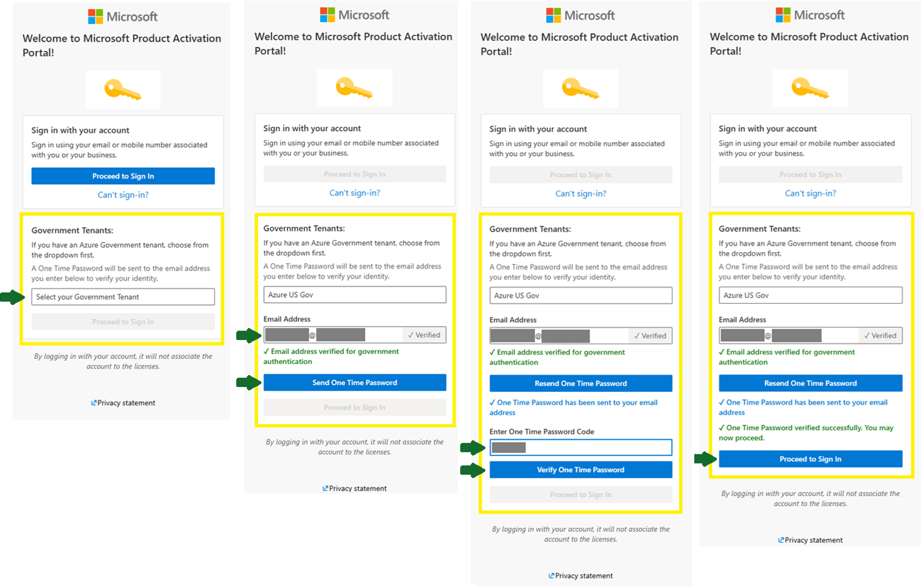Click Resend One Time Password in rightmost panel
Viewport: 924px width, 588px height.
pos(811,383)
